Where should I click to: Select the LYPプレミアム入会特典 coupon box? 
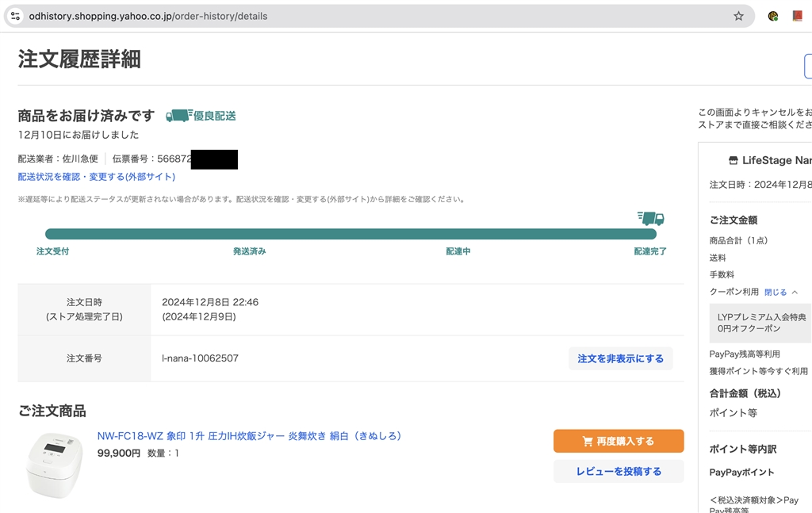click(x=759, y=323)
